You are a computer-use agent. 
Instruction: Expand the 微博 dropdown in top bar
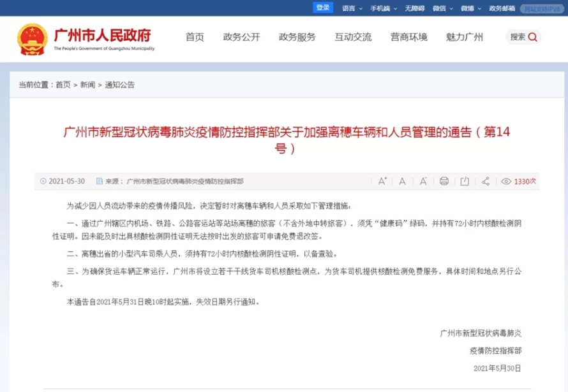[x=471, y=8]
